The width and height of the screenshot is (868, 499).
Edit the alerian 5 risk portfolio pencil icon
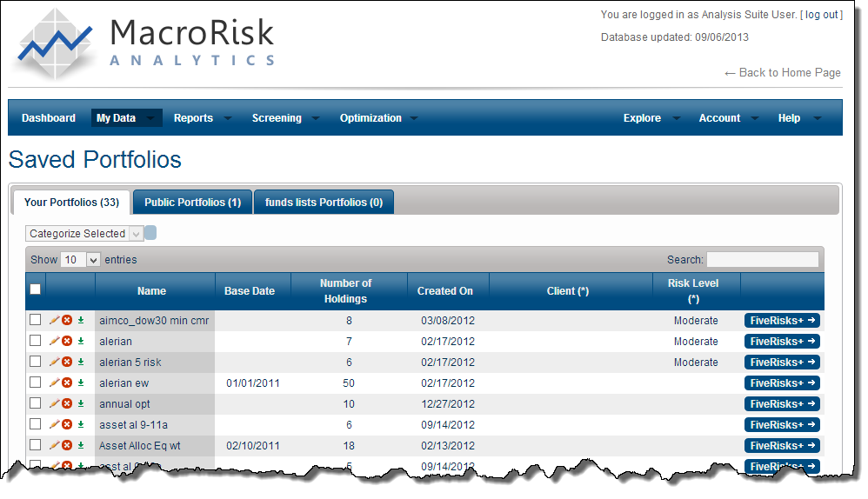[x=54, y=362]
